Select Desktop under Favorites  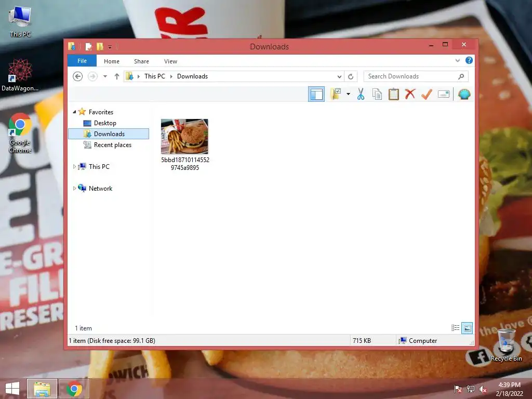pos(105,123)
